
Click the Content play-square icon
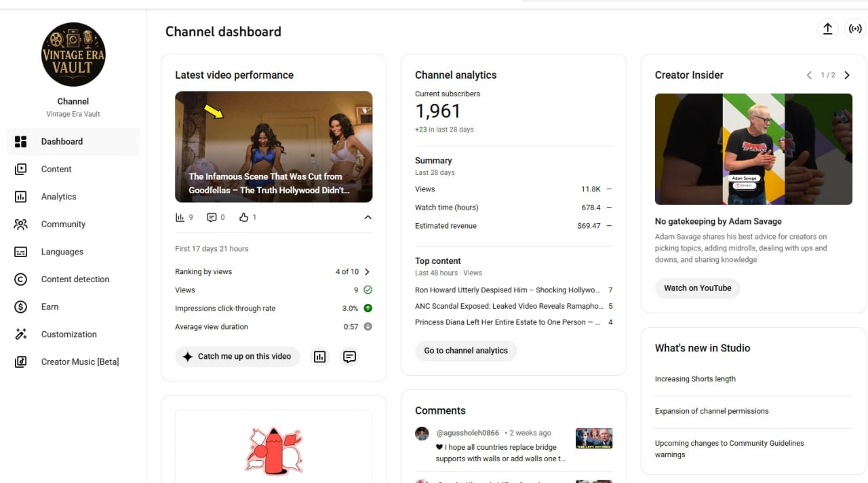[x=20, y=169]
